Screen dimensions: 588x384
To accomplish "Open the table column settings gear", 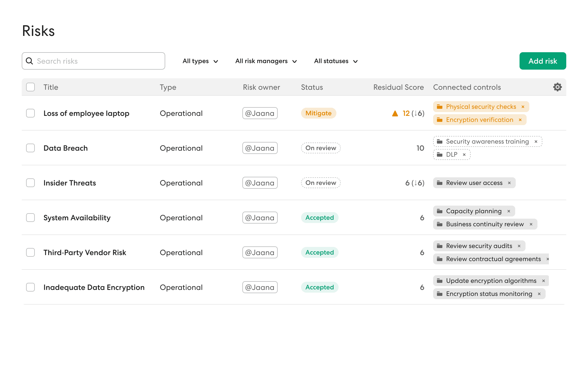I will 557,87.
